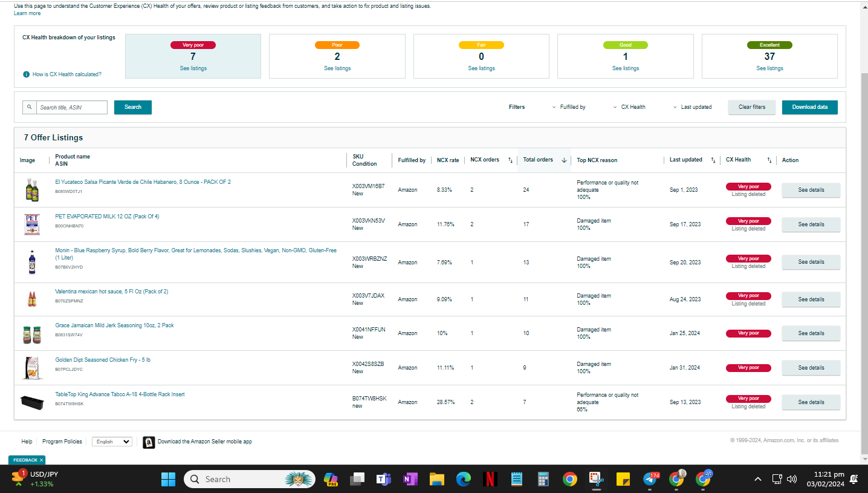This screenshot has width=868, height=493.
Task: See details for Valentina mexican hot sauce
Action: (x=811, y=299)
